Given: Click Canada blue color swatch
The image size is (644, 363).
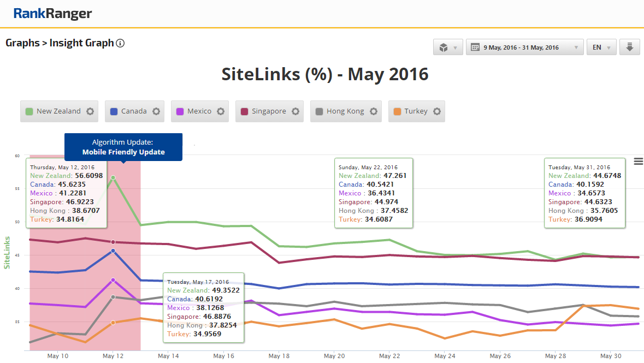Looking at the screenshot, I should point(114,111).
